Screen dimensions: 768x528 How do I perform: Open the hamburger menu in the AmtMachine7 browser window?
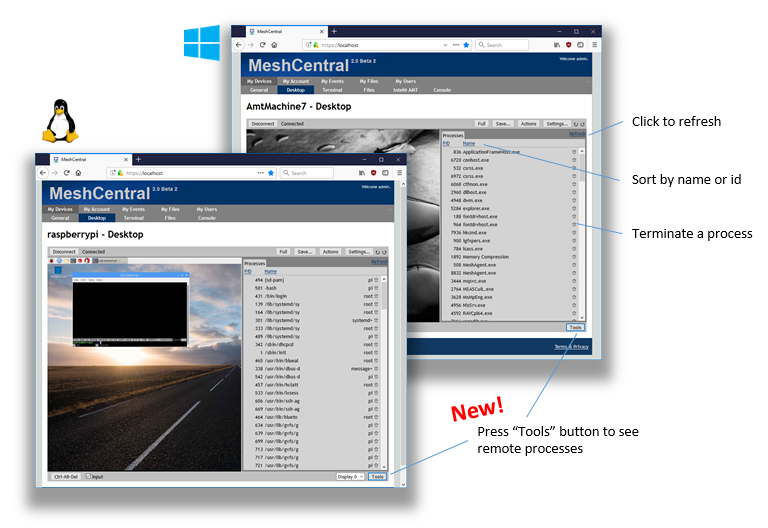595,45
